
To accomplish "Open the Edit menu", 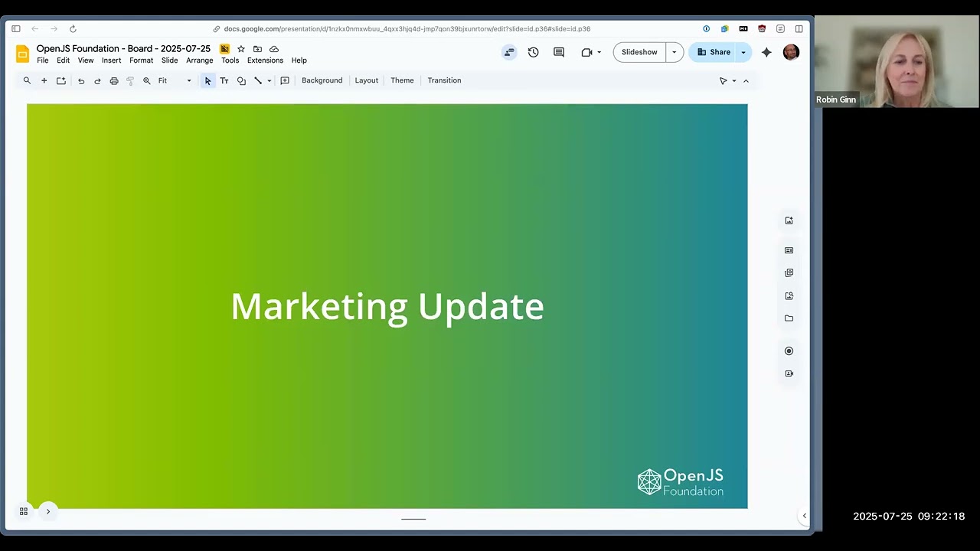I will [x=63, y=60].
